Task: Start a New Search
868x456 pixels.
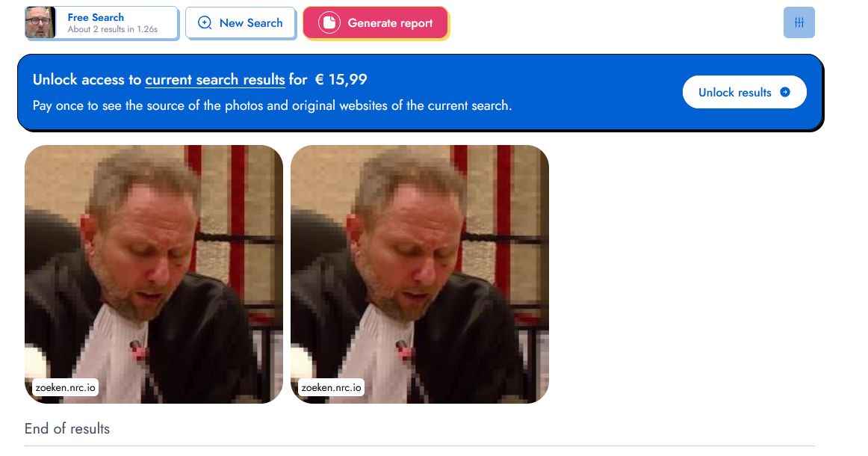Action: 241,22
